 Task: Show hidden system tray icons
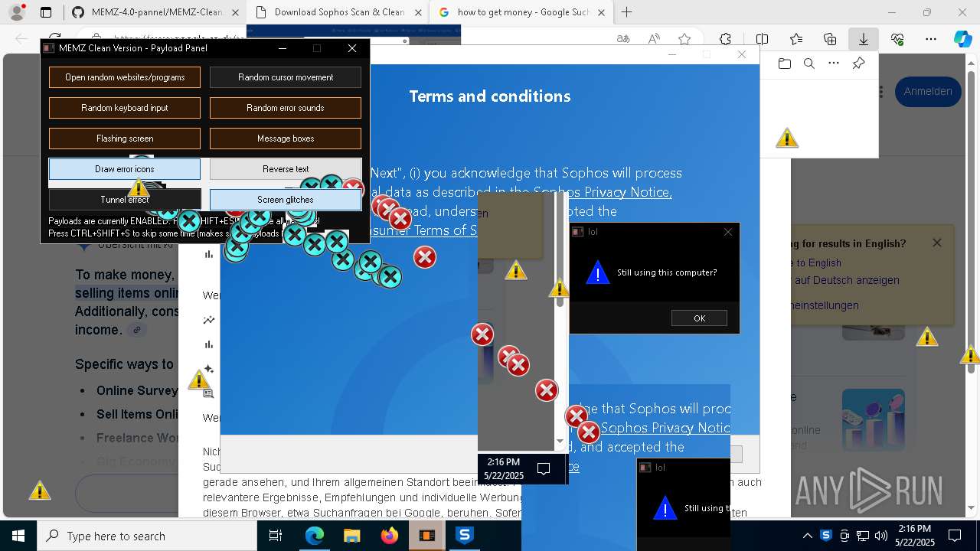807,536
